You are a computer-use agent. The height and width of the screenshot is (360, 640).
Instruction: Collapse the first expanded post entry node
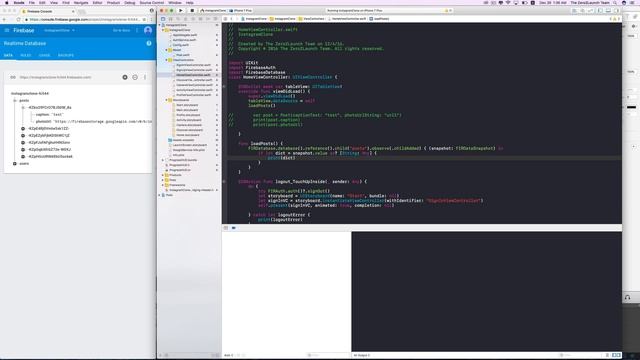pos(23,107)
